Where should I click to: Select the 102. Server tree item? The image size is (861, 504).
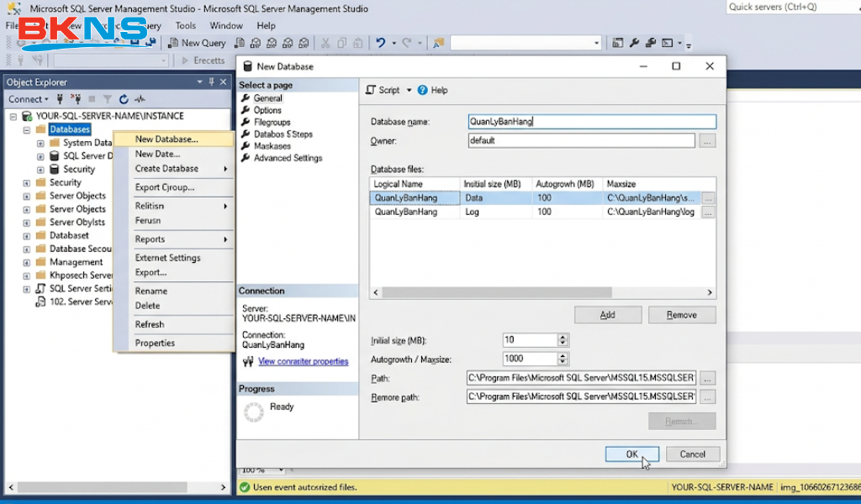pos(80,302)
